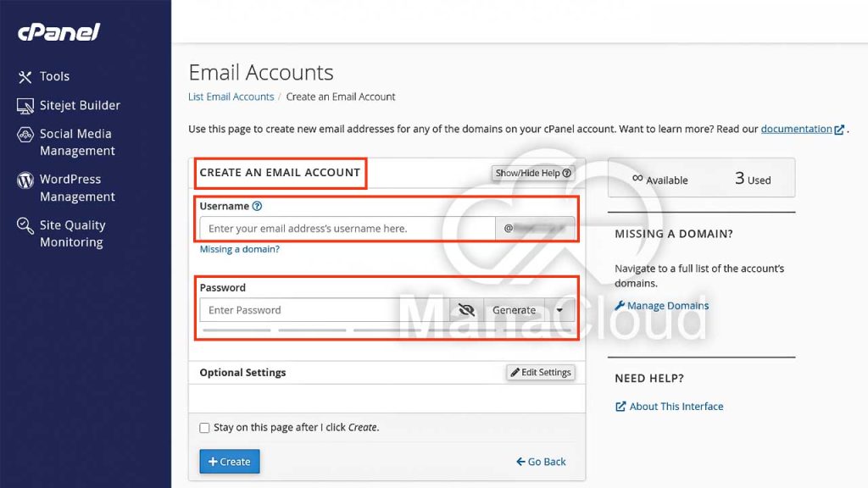This screenshot has height=488, width=868.
Task: Open Manage Domains link
Action: [667, 306]
